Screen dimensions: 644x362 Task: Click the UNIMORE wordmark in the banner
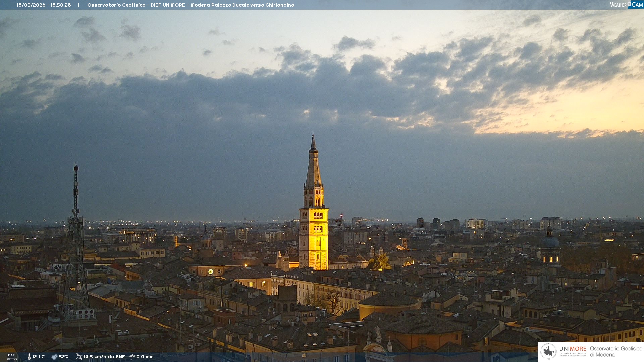point(573,349)
